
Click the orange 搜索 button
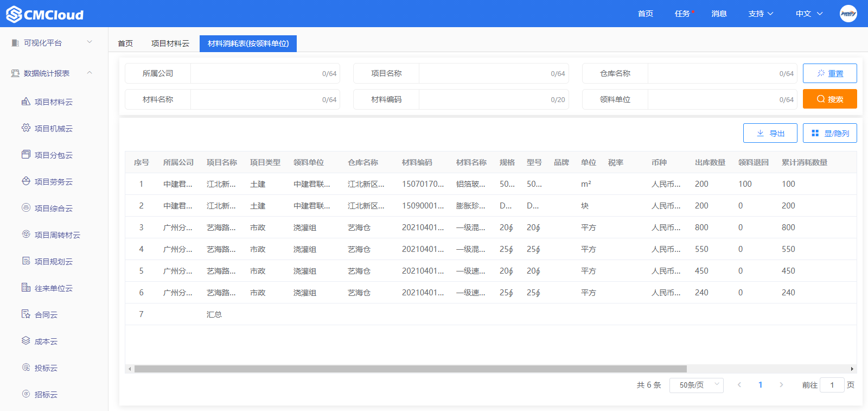coord(830,99)
